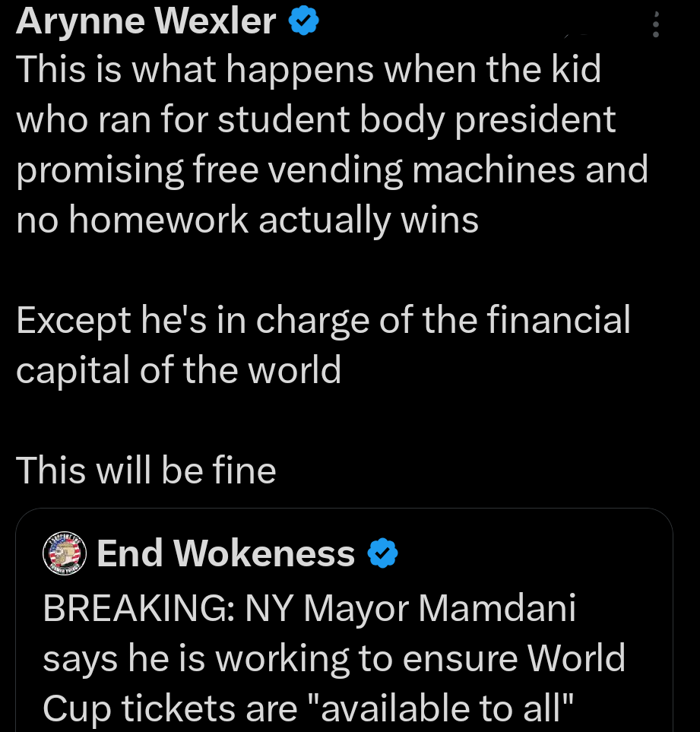Select the more options dots on the tweet
Viewport: 700px width, 732px height.
[x=656, y=25]
